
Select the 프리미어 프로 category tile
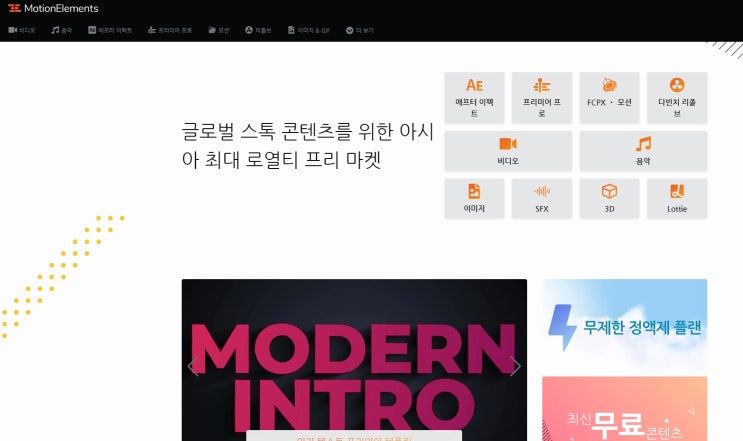542,98
